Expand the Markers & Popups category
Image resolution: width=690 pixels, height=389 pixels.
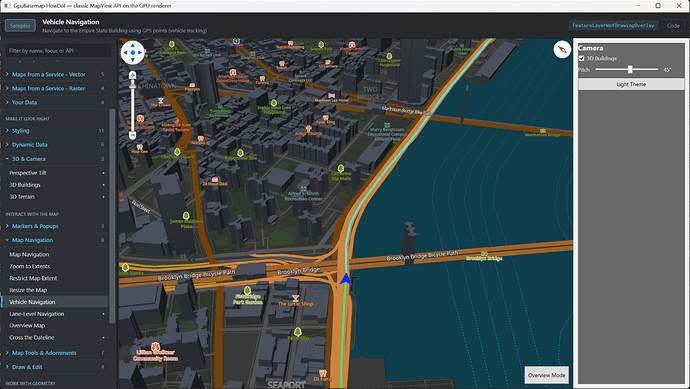(x=55, y=226)
